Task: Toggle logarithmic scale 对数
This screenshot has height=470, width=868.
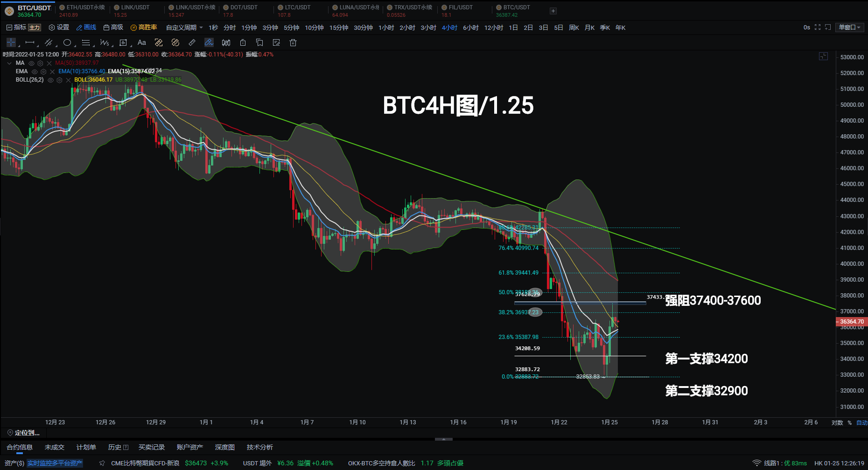Action: [x=837, y=422]
